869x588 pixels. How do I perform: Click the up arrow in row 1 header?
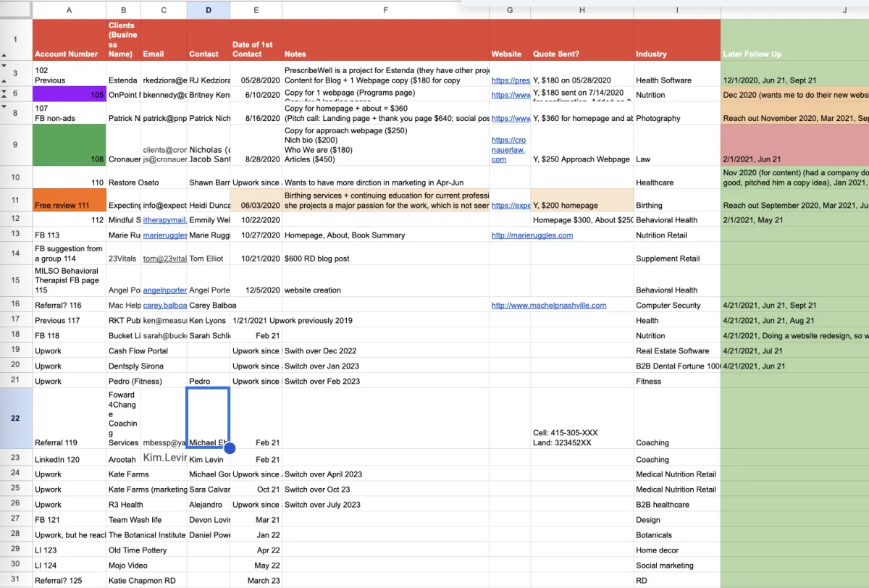(4, 56)
